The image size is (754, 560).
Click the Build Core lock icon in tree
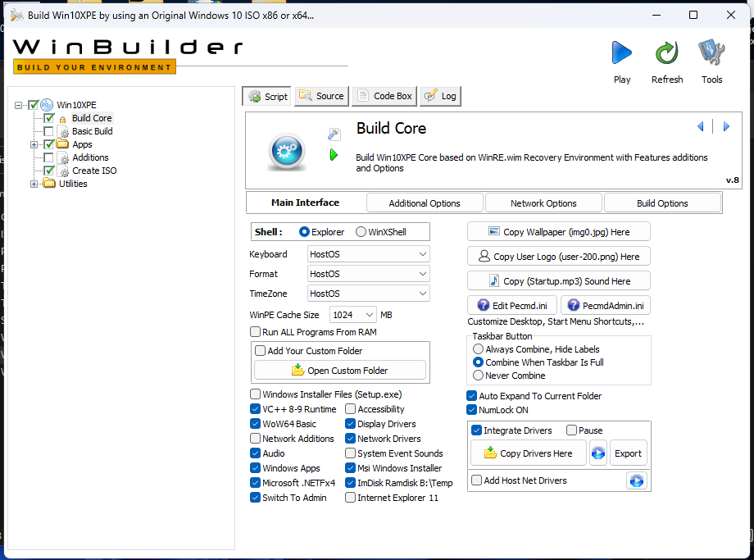pyautogui.click(x=62, y=119)
